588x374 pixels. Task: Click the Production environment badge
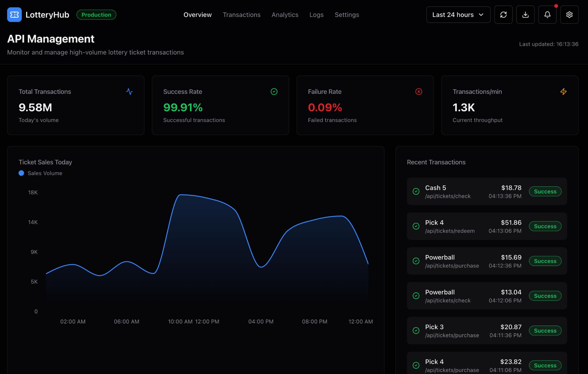click(x=96, y=15)
